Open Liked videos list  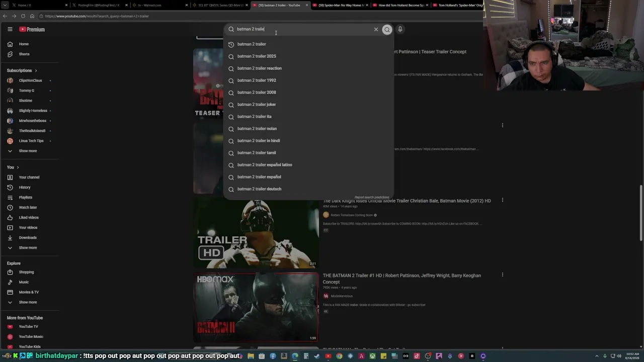tap(29, 218)
